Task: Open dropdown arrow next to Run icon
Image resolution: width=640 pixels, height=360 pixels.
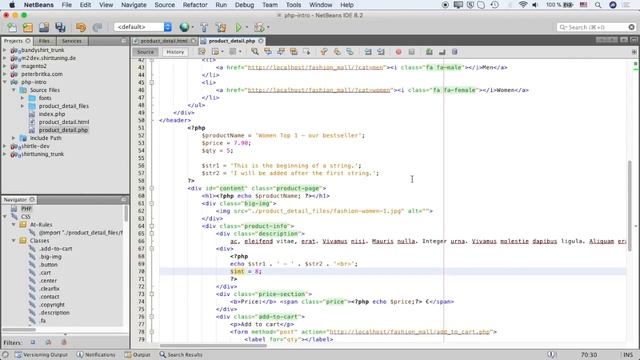Action: (x=247, y=27)
